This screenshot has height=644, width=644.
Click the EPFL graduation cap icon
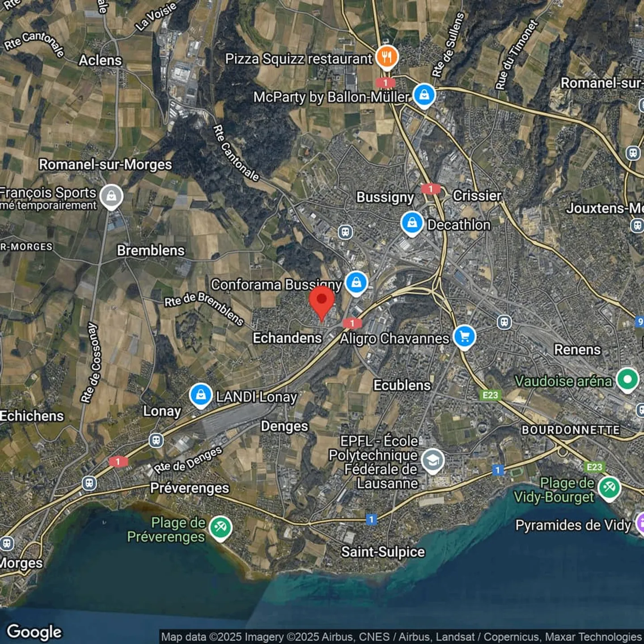(432, 460)
